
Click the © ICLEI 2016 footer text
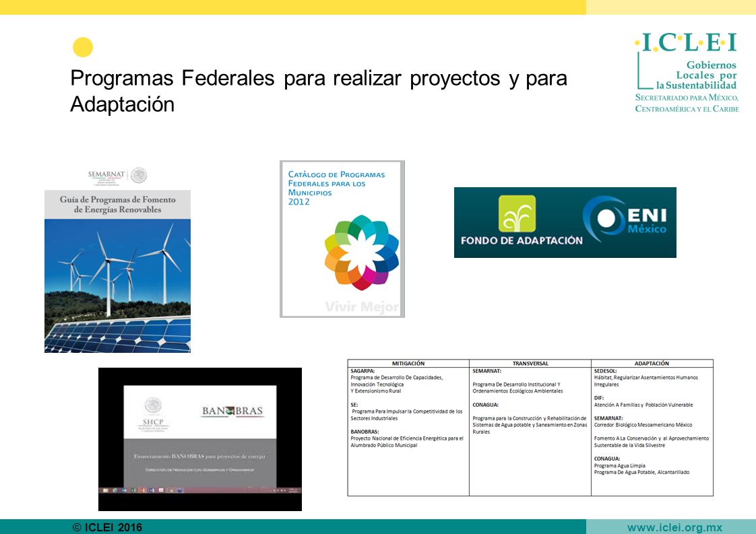click(107, 527)
